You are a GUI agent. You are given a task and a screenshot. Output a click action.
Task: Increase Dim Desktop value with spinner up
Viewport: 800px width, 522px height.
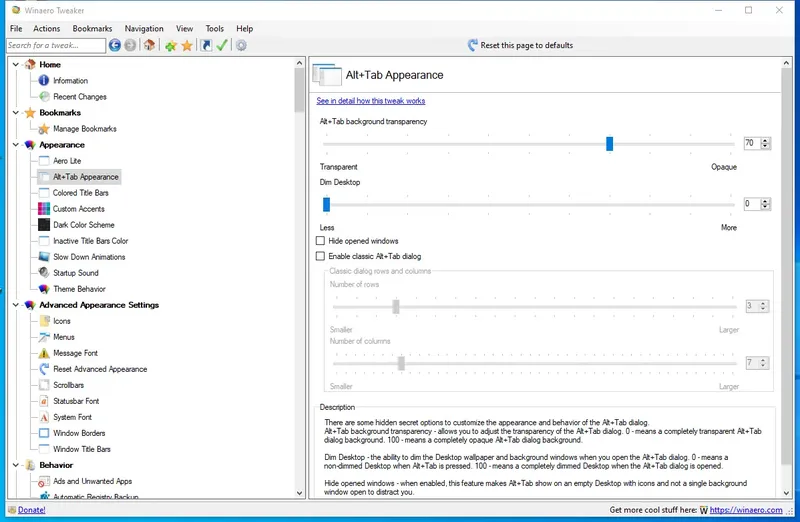(765, 201)
